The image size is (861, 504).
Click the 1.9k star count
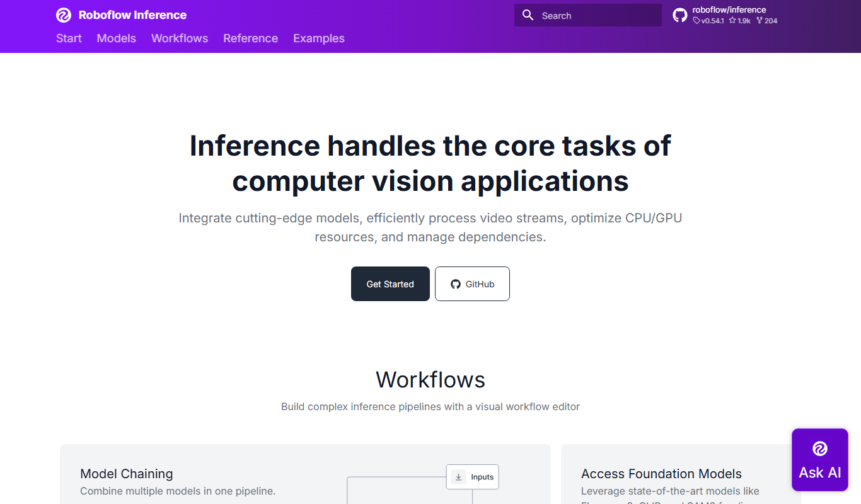coord(740,21)
